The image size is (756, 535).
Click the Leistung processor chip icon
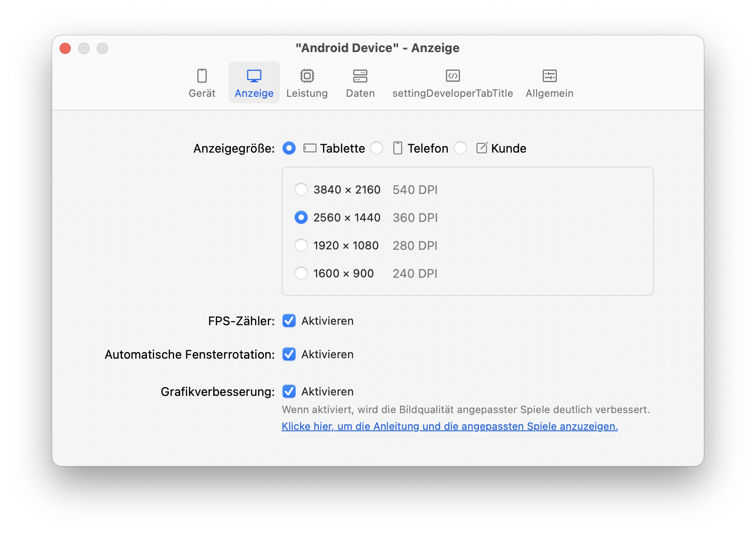(307, 76)
